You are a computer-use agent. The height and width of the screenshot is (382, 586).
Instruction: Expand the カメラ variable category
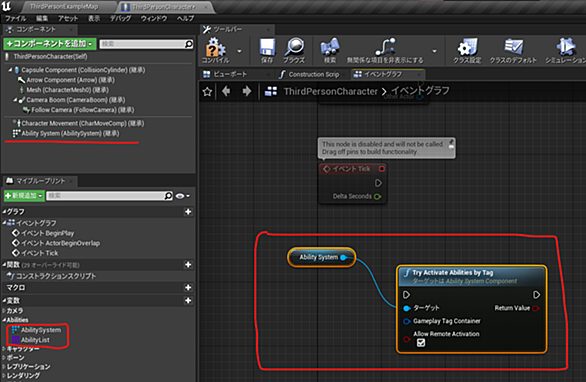point(4,311)
